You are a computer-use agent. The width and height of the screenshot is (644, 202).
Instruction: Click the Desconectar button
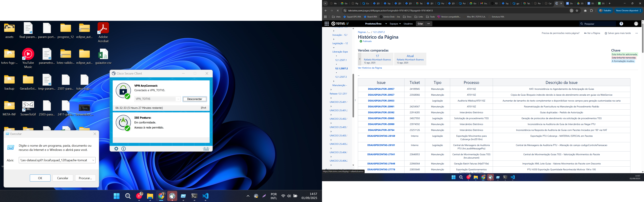point(195,99)
